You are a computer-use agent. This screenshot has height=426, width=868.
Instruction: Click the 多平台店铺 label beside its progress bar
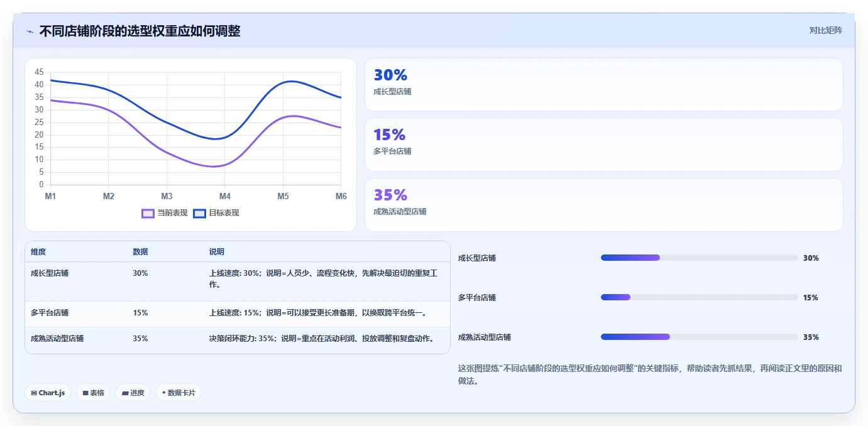point(477,298)
